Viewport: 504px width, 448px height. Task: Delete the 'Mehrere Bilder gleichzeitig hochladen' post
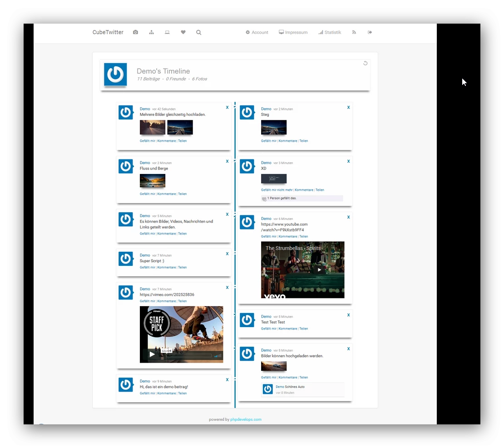(227, 107)
